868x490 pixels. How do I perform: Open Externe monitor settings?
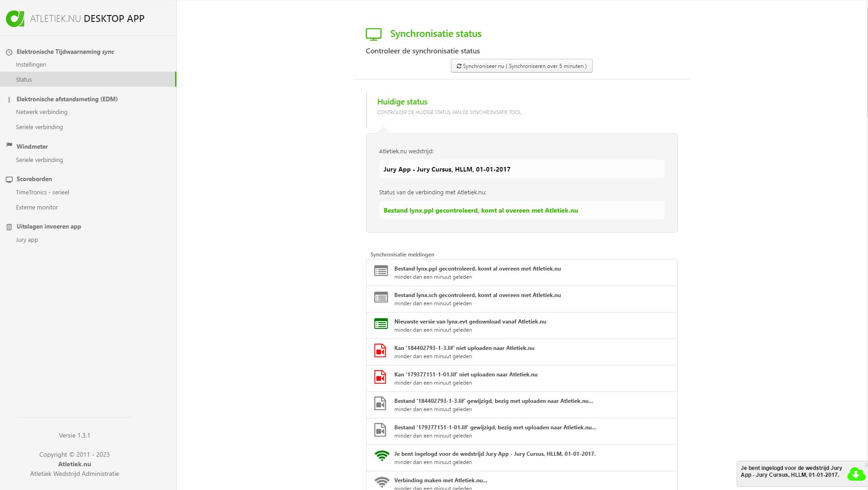(37, 207)
